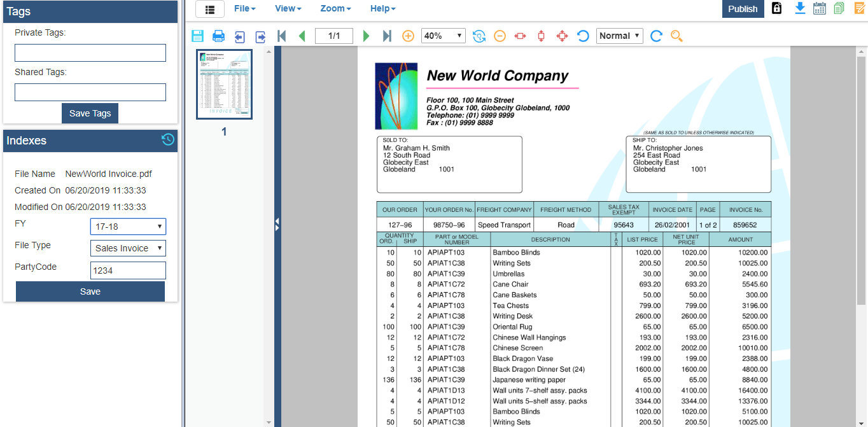Click the Save Tags button
The image size is (868, 427).
tap(90, 113)
